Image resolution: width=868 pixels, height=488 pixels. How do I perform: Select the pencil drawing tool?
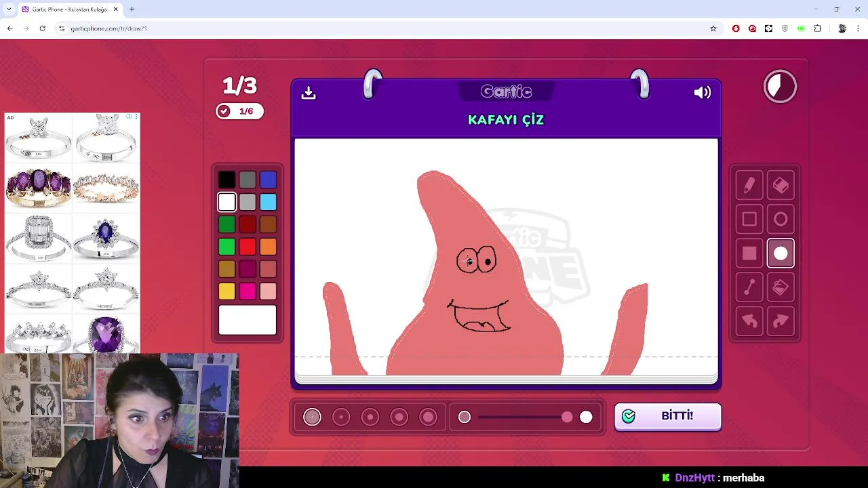pyautogui.click(x=749, y=186)
